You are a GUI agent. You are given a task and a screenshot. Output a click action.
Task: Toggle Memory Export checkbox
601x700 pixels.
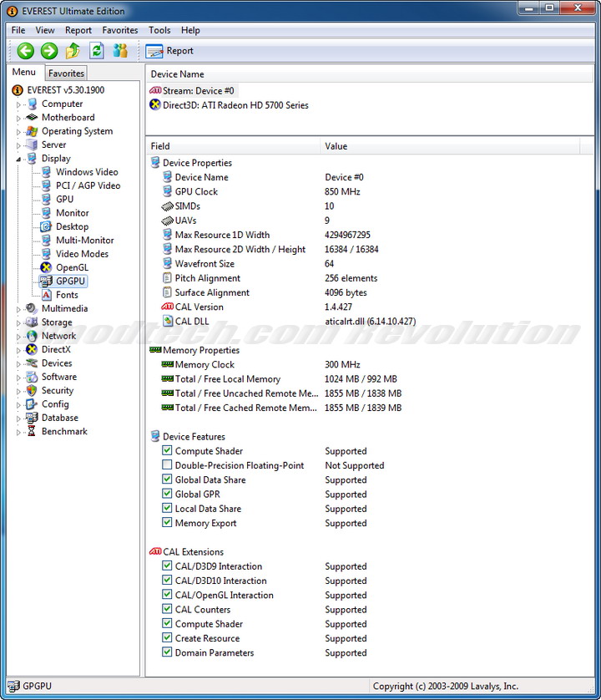click(167, 522)
